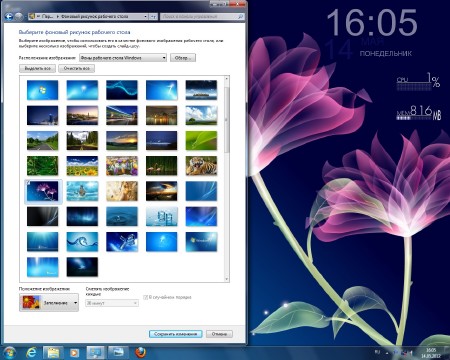Click the wallpaper list scrollbar down arrow
The height and width of the screenshot is (360, 450).
tap(227, 279)
